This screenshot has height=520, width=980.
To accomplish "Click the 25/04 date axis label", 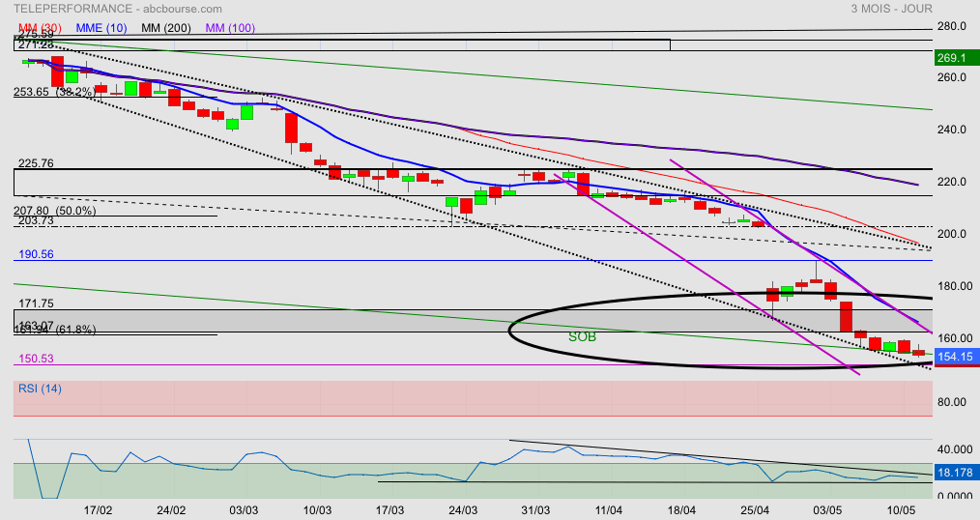I will 755,510.
